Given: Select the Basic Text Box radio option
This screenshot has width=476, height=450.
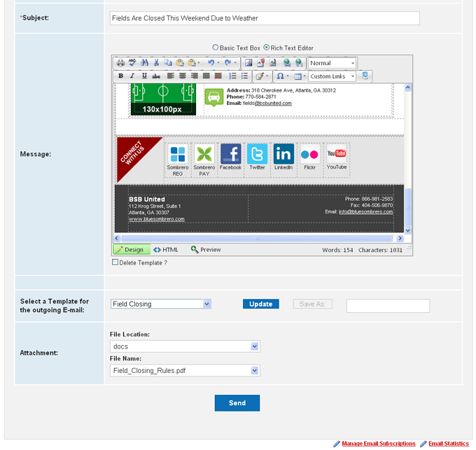Looking at the screenshot, I should [x=215, y=48].
